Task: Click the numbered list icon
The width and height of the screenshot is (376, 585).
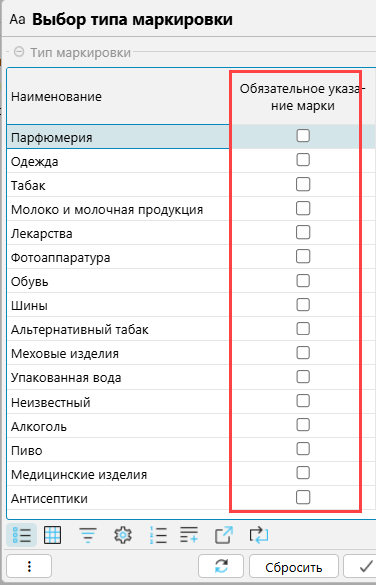Action: tap(158, 535)
